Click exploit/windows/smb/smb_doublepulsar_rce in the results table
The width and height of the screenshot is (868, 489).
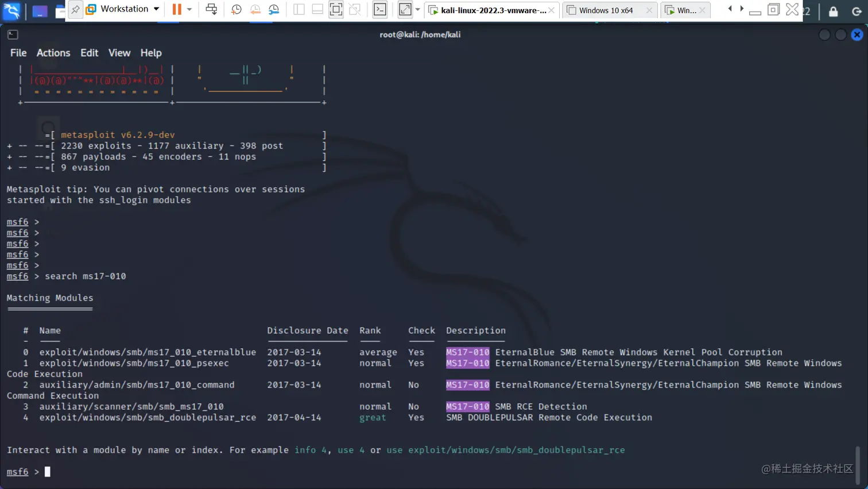pos(148,418)
